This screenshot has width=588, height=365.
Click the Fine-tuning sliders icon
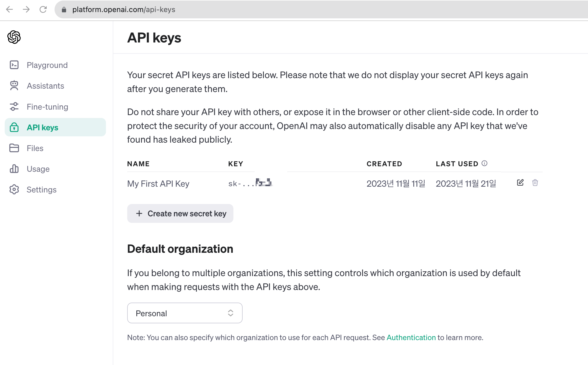pyautogui.click(x=14, y=106)
